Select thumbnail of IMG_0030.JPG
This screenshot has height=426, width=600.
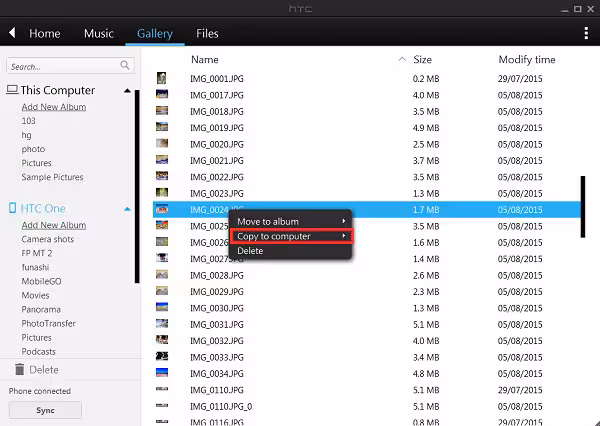point(162,307)
